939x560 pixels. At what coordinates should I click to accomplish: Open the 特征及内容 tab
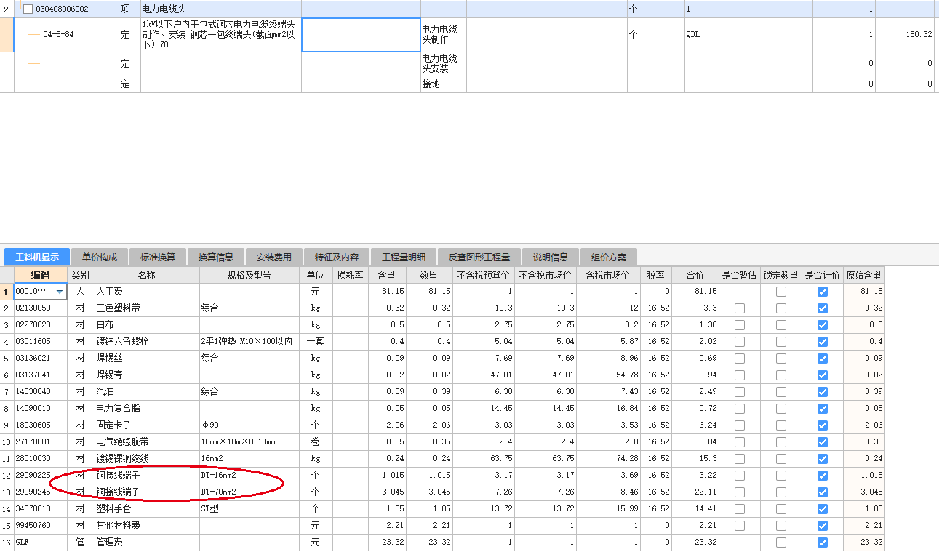coord(337,257)
